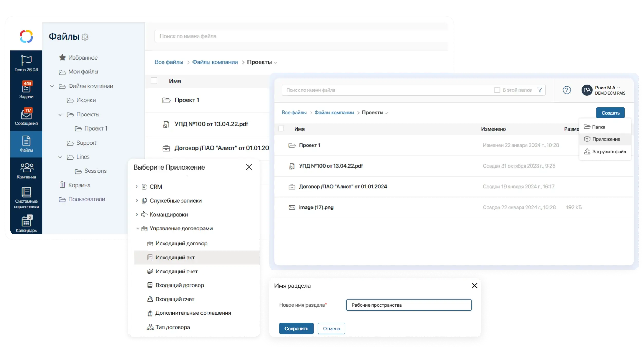The width and height of the screenshot is (644, 353).
Task: Choose Приложение from the Создать menu
Action: (605, 139)
